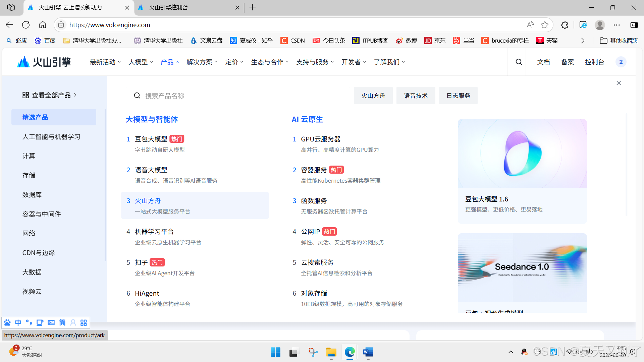The image size is (644, 362).
Task: Refresh the page with reload icon
Action: 26,25
